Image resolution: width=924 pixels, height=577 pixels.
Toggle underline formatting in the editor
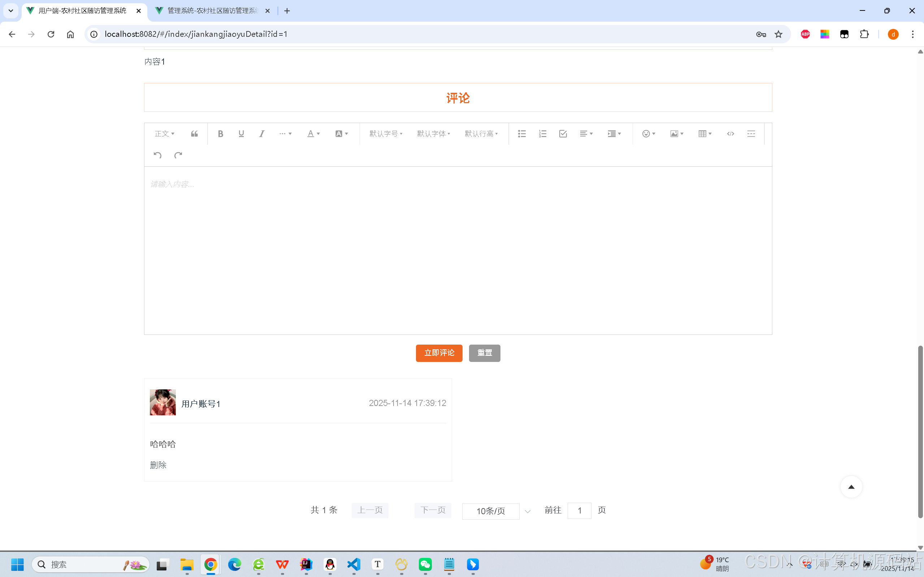241,134
